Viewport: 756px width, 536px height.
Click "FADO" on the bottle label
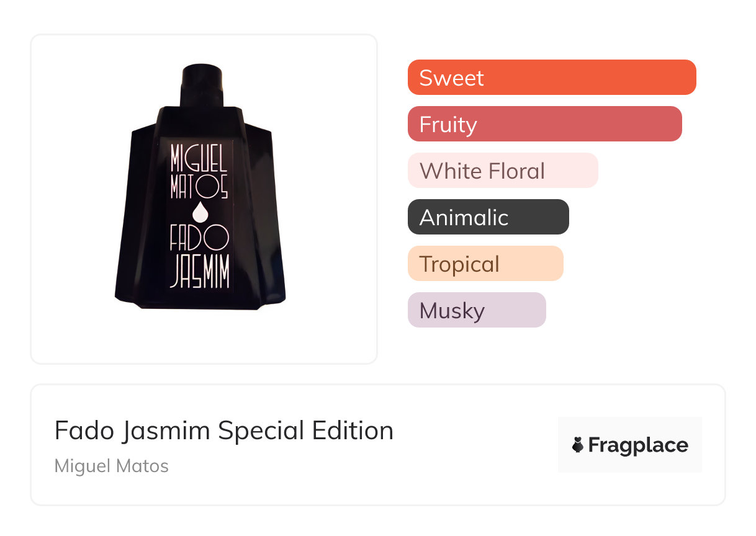(200, 239)
